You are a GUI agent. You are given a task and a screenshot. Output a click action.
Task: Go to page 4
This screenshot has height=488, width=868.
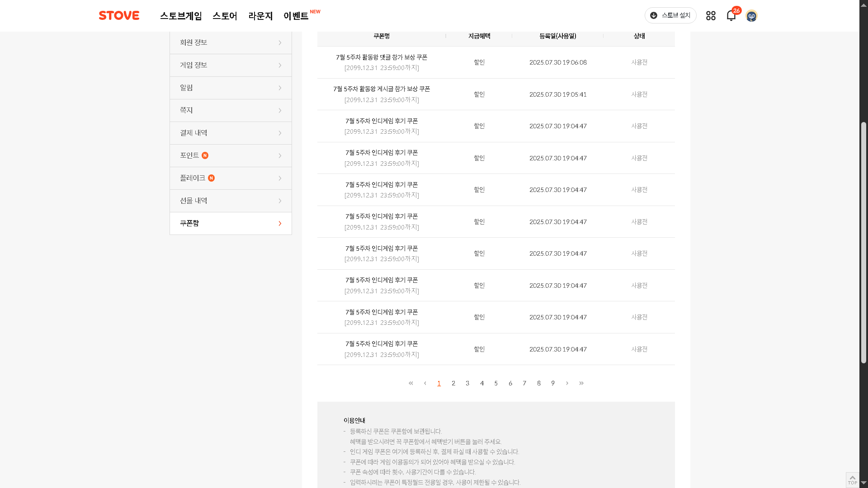(x=482, y=383)
